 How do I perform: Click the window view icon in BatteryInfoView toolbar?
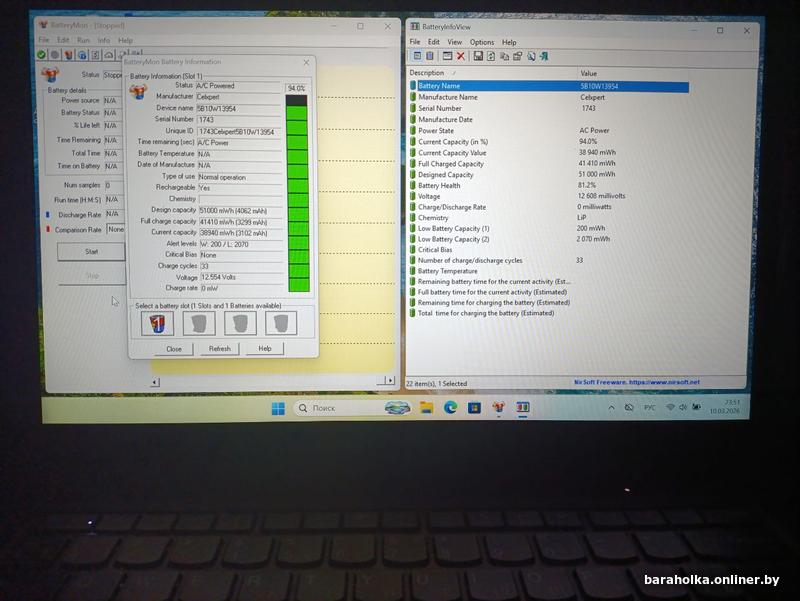click(447, 56)
